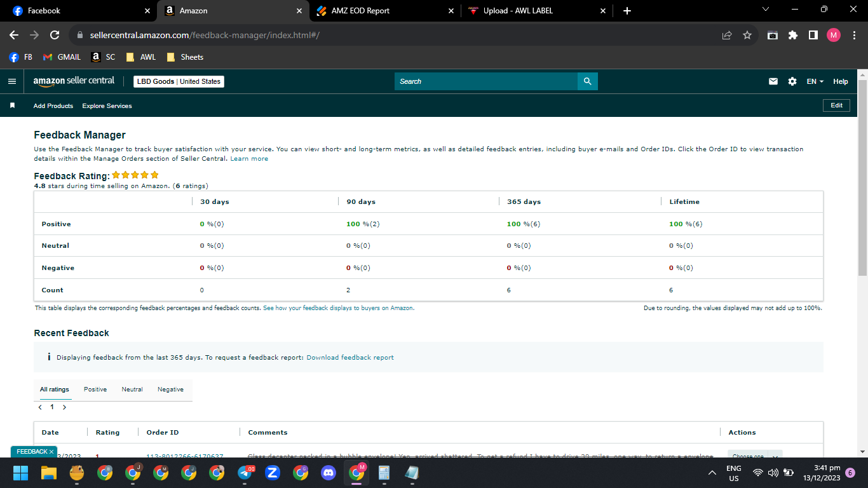
Task: Select the Positive feedback tab
Action: pyautogui.click(x=95, y=389)
